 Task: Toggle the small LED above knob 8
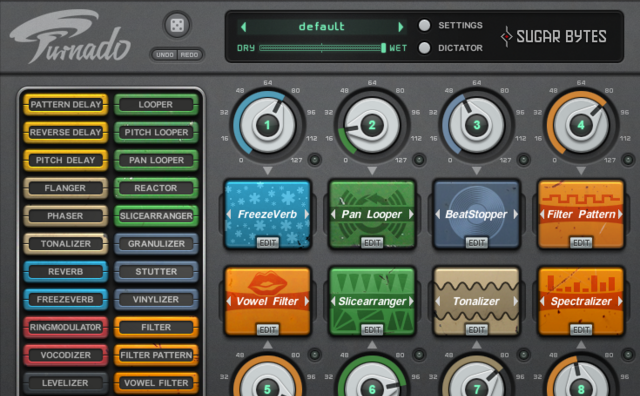(628, 354)
